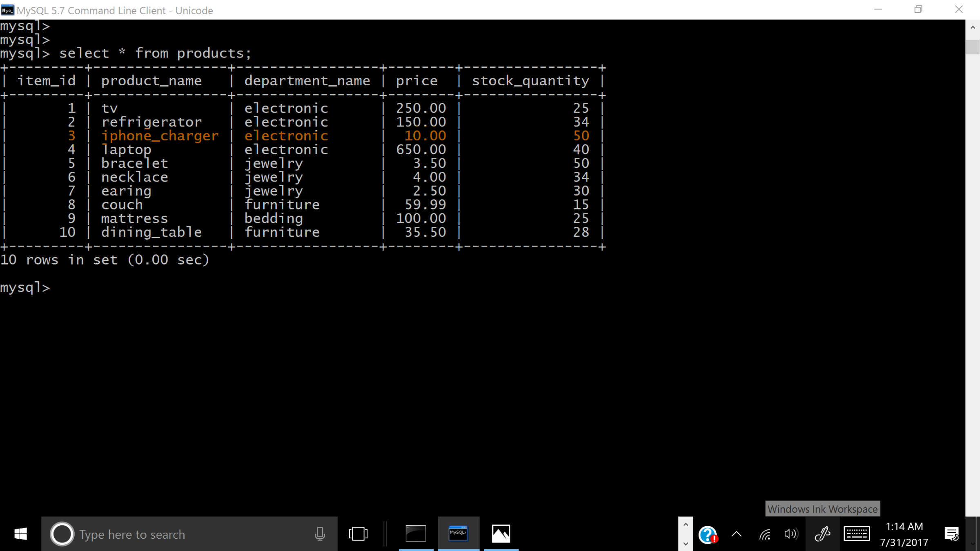
Task: Open the Photos app in taskbar
Action: tap(501, 534)
